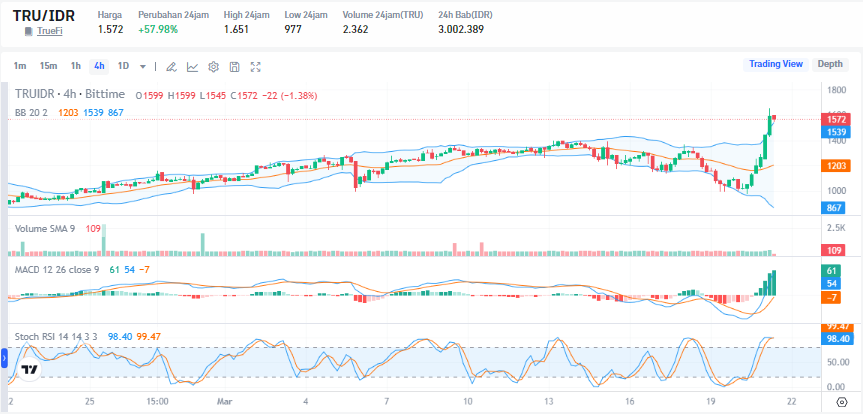Click the 13 date label on time axis

tap(549, 400)
